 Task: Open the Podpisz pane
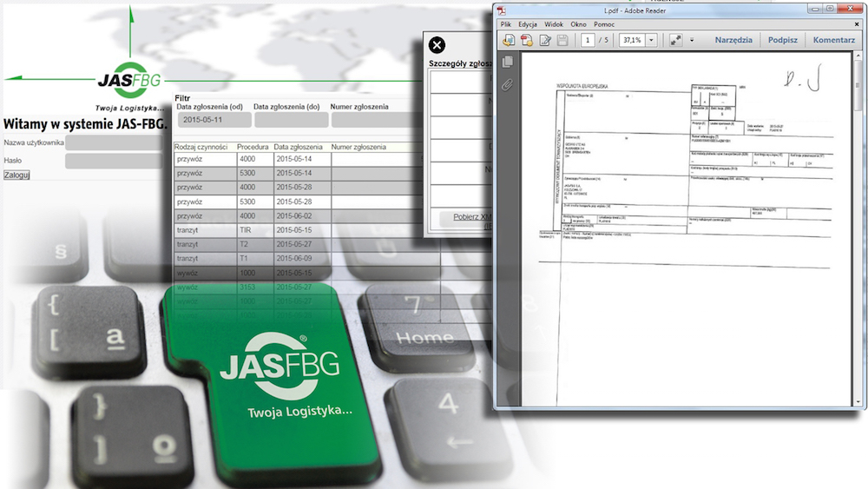point(783,40)
